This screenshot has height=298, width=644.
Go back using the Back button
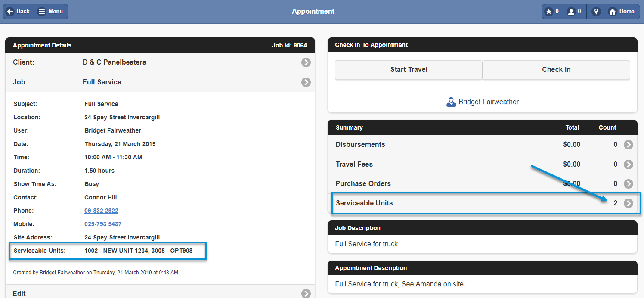point(19,12)
